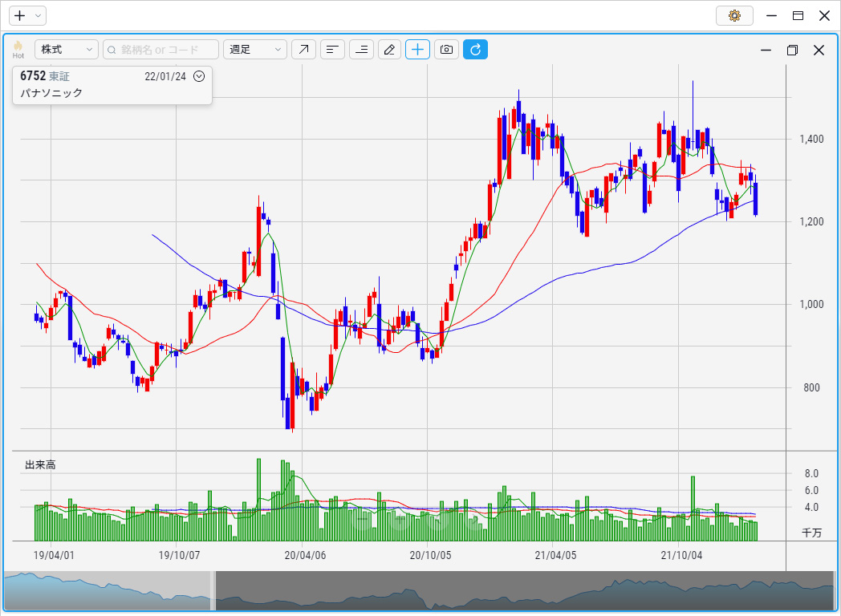Click the 1,200 price axis label
This screenshot has width=841, height=616.
coord(811,221)
